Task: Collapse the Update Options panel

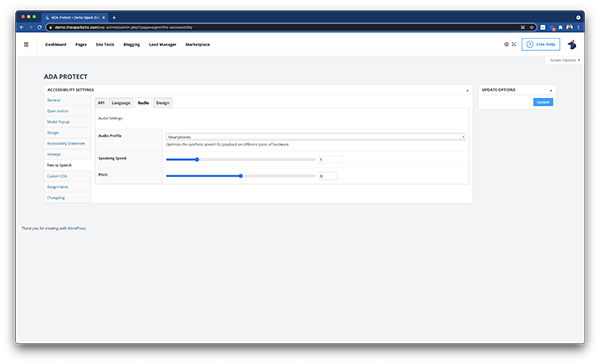Action: [551, 90]
